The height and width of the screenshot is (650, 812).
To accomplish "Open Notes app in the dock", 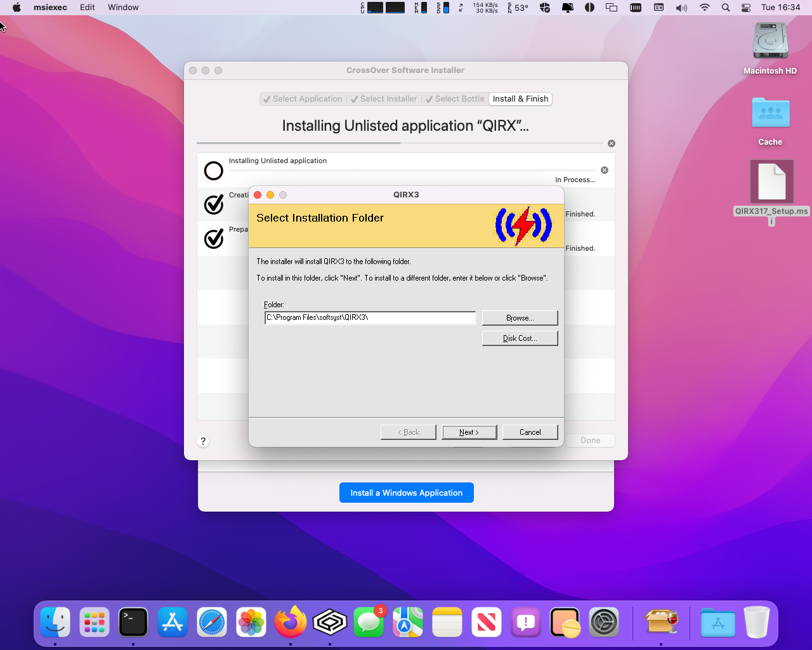I will 447,622.
